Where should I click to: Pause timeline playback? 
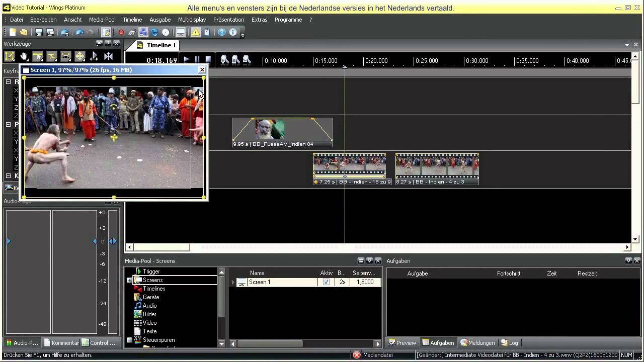197,59
